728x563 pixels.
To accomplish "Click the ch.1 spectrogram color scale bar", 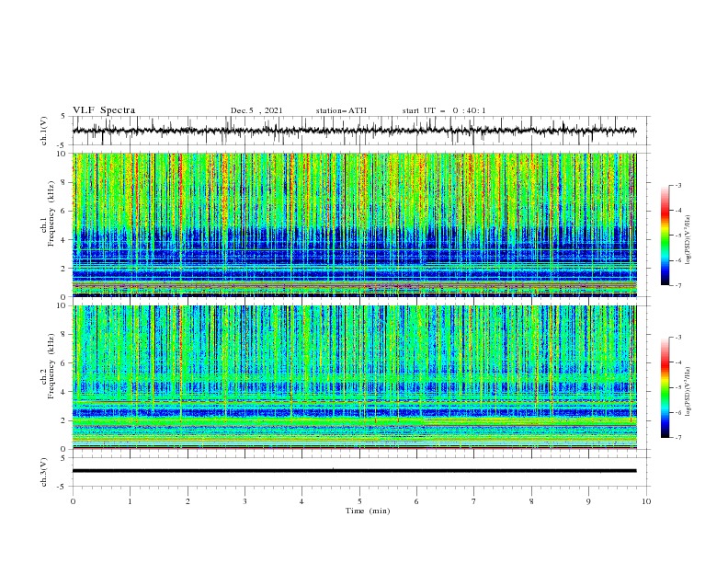I will 665,236.
